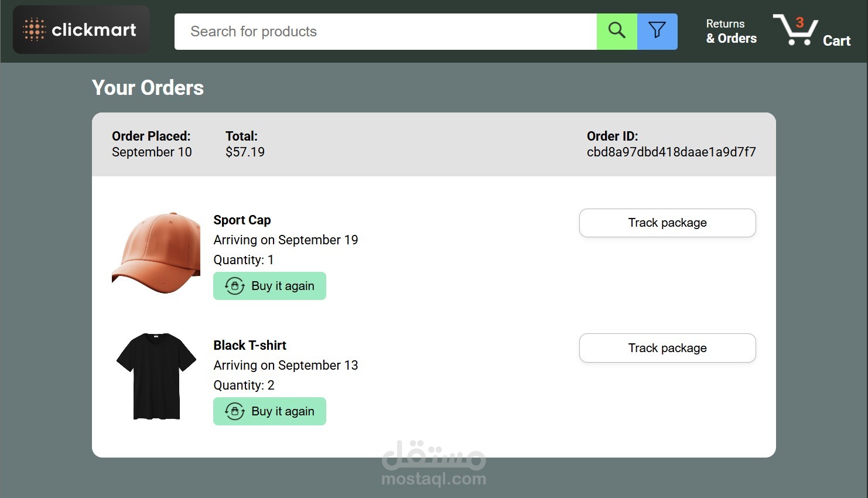The width and height of the screenshot is (868, 498).
Task: Track package for the Black T-shirt
Action: 667,348
